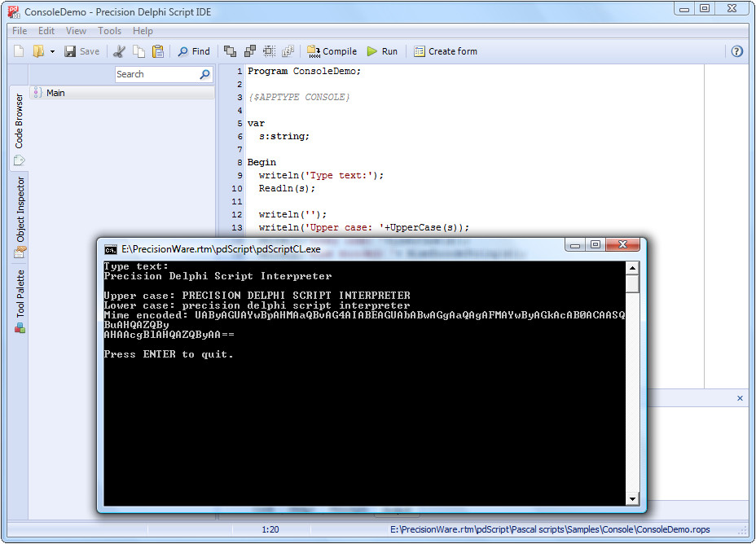Click the 'Mime encoded:' console line
Viewport: 756px width, 544px height.
pos(364,315)
